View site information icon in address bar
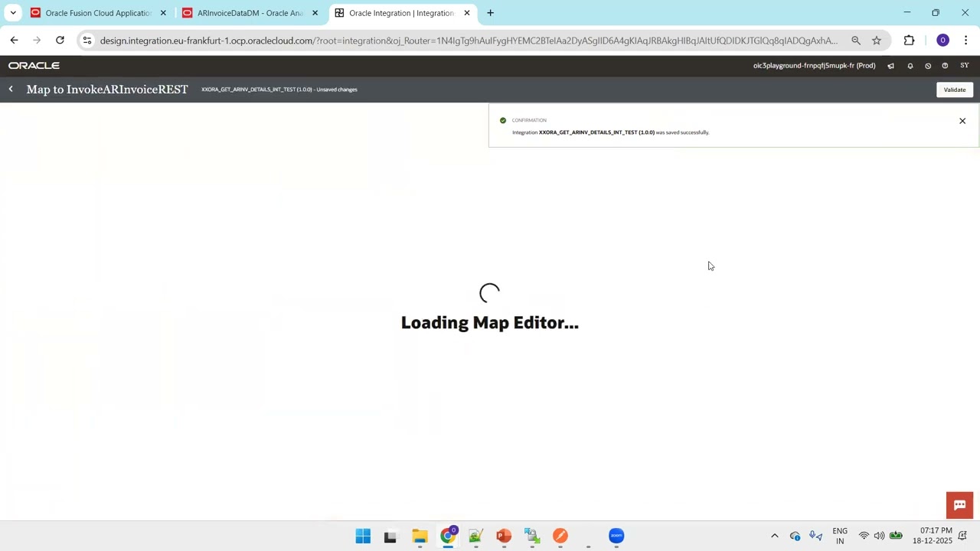The height and width of the screenshot is (551, 980). [87, 41]
